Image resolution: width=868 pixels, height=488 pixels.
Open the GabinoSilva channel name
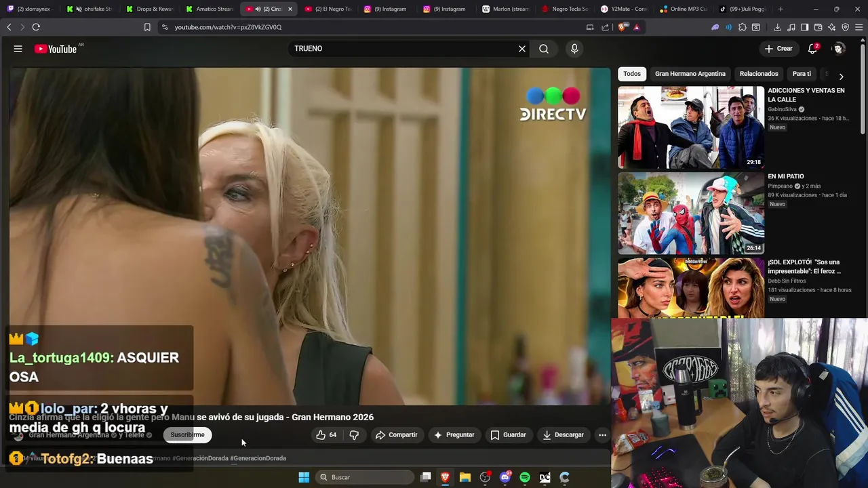click(782, 109)
